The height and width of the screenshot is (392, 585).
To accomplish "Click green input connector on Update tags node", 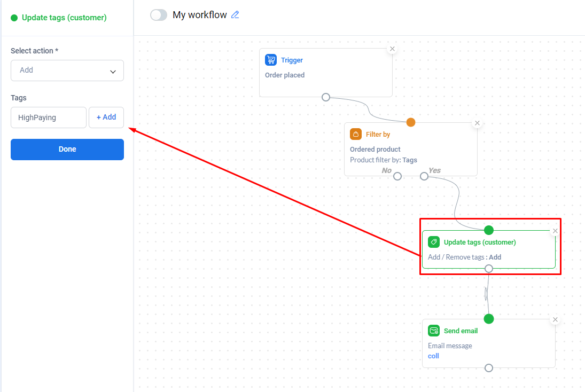I will tap(489, 230).
